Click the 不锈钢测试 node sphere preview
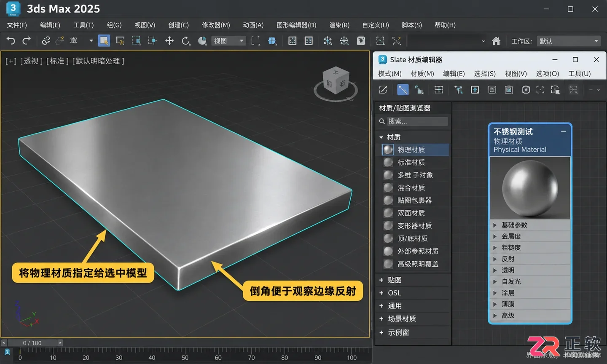 (530, 188)
